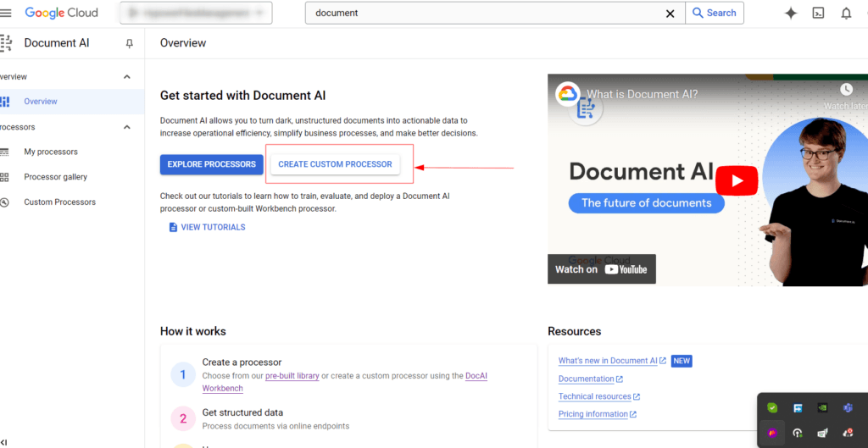The width and height of the screenshot is (868, 448).
Task: Open VIEW TUTORIALS link
Action: [x=207, y=227]
